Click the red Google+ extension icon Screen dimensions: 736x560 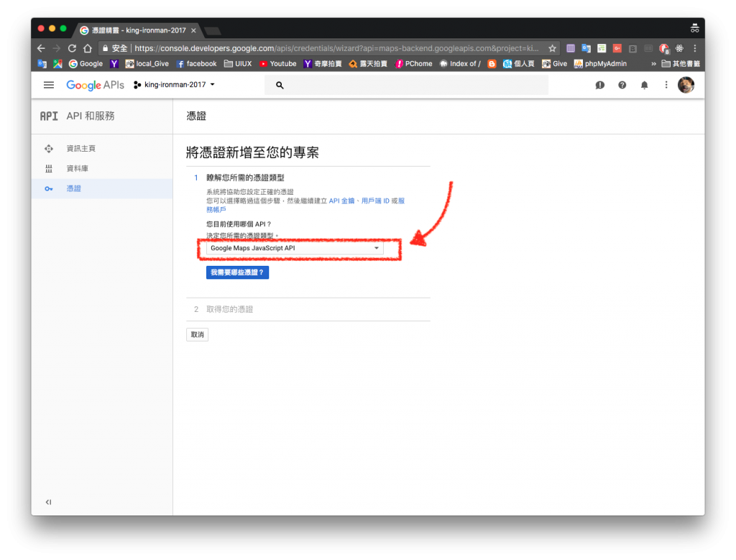pos(617,48)
